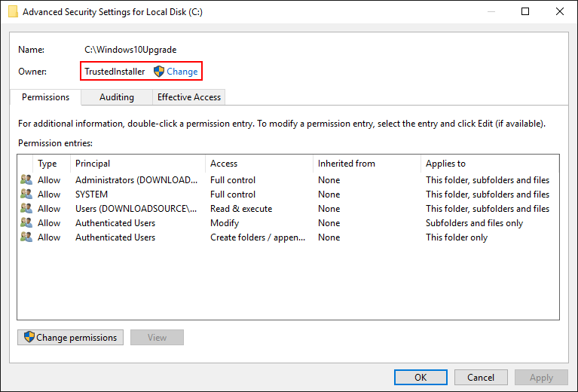Click None inherited cell in Users row
The height and width of the screenshot is (392, 578).
pos(329,209)
